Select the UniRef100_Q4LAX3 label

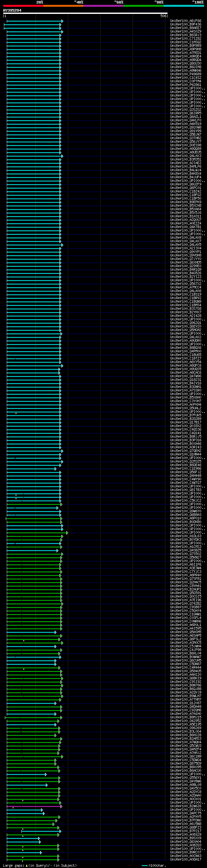click(186, 156)
